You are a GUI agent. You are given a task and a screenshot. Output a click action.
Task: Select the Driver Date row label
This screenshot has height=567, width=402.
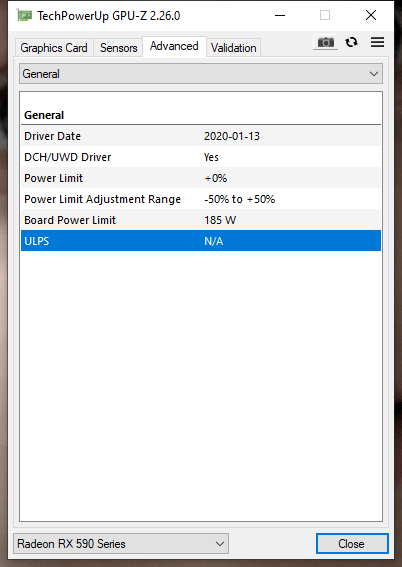click(x=52, y=136)
